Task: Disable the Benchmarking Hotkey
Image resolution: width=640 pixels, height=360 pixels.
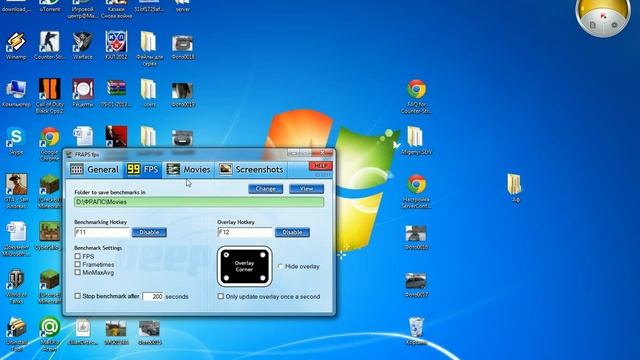Action: click(149, 232)
